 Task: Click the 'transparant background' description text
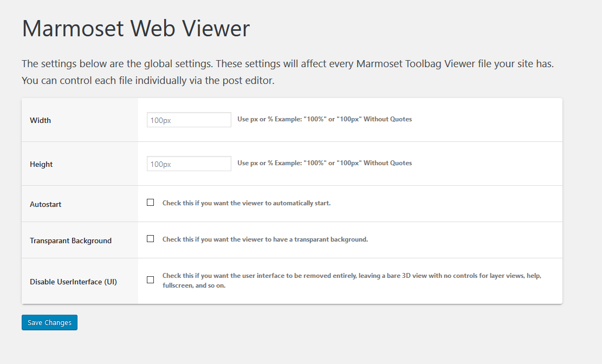tap(265, 239)
